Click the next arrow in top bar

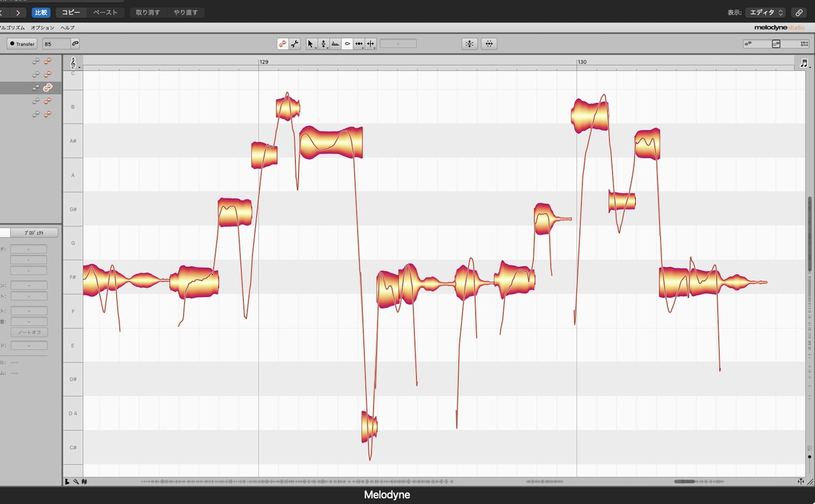[x=18, y=13]
